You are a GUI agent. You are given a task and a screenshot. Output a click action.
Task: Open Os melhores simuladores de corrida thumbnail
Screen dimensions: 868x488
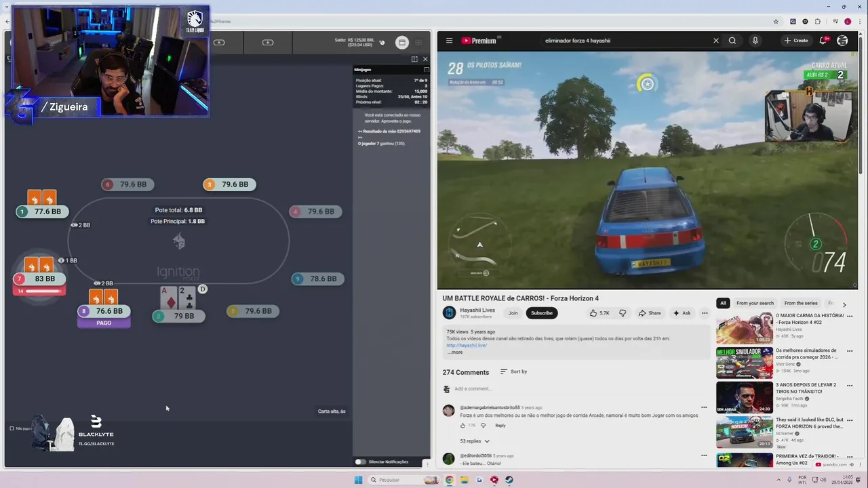745,363
